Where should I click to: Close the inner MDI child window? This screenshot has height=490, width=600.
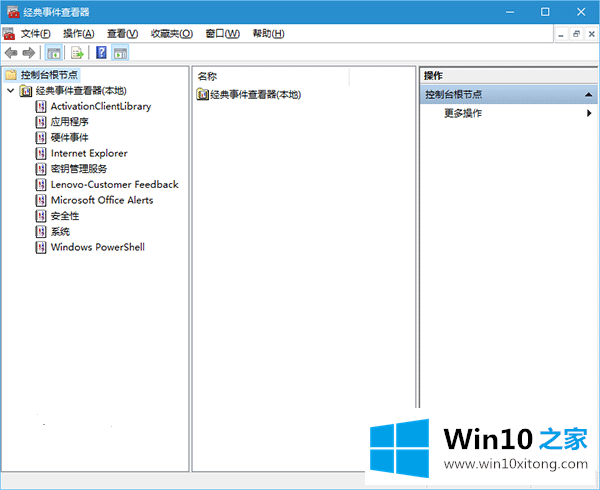pos(591,34)
